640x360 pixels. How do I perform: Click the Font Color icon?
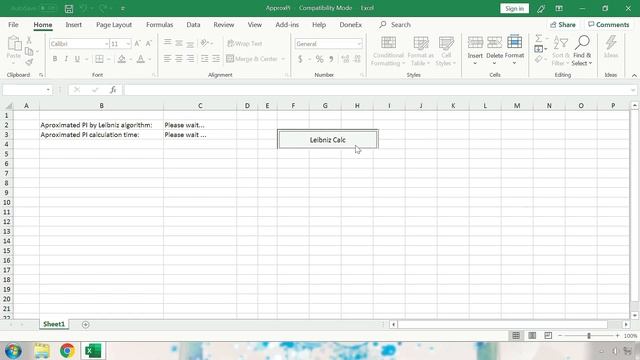click(140, 59)
